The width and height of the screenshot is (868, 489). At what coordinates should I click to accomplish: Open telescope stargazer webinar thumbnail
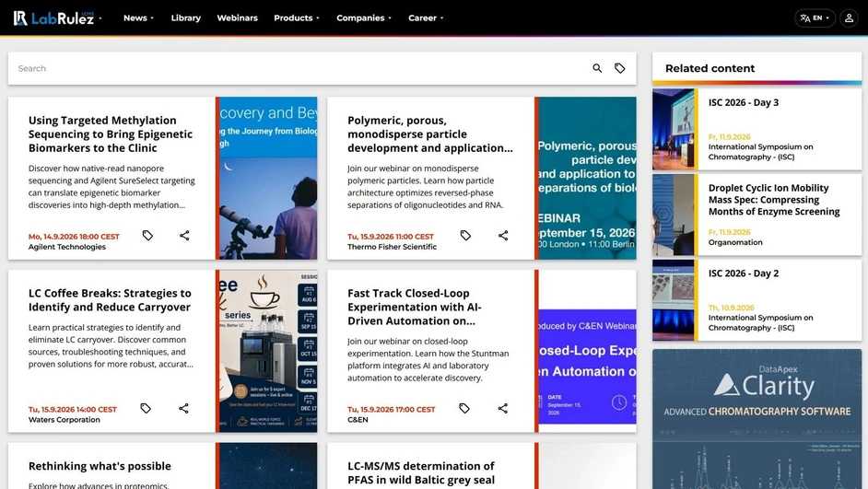coord(268,178)
